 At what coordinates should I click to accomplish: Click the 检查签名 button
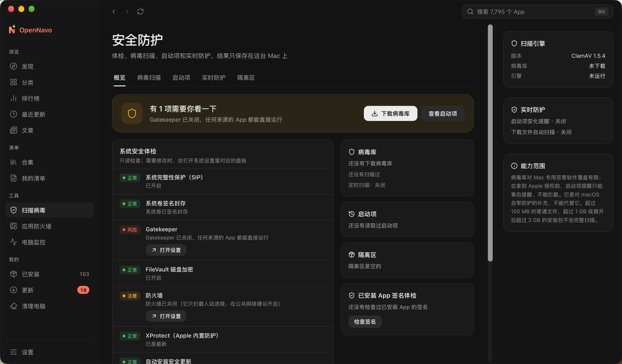tap(365, 322)
